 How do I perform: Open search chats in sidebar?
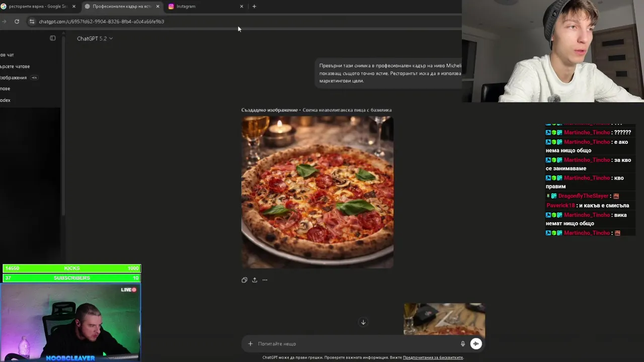pos(15,66)
